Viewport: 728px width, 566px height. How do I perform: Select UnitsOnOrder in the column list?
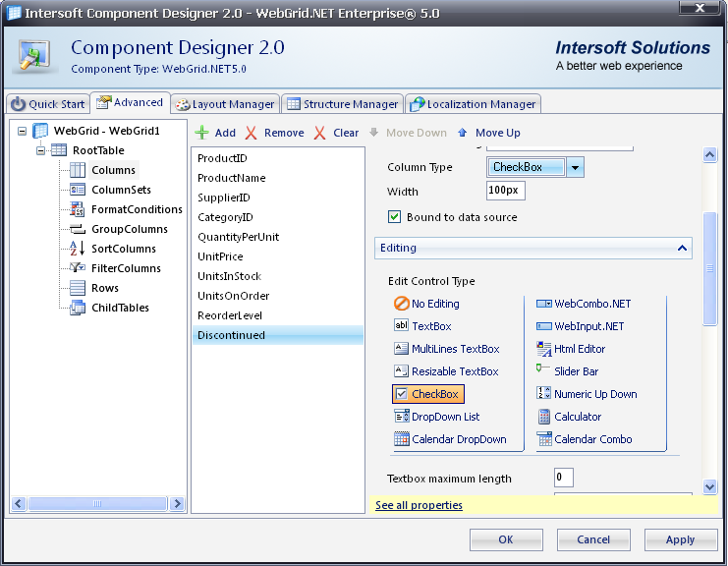coord(278,296)
